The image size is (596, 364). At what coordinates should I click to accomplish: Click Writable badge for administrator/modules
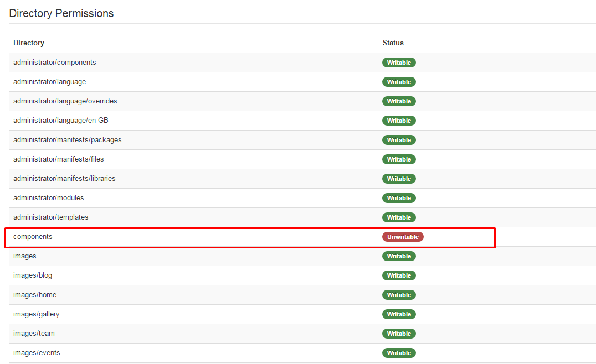(x=399, y=198)
